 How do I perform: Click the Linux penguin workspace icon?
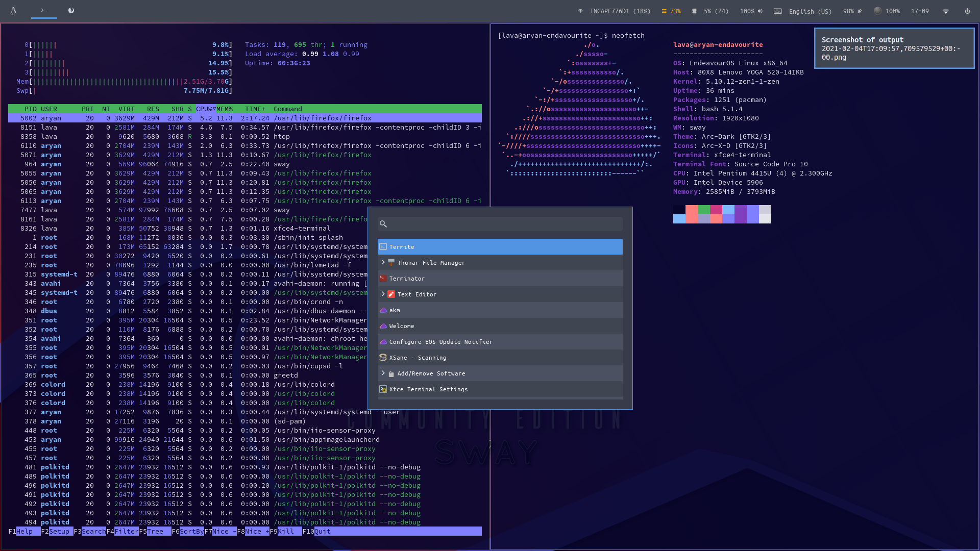coord(14,11)
